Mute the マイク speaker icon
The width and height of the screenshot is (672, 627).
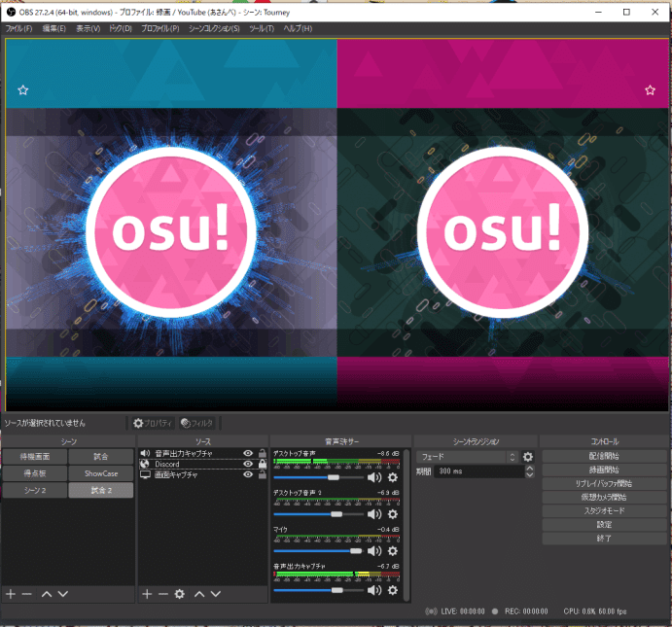[x=374, y=551]
